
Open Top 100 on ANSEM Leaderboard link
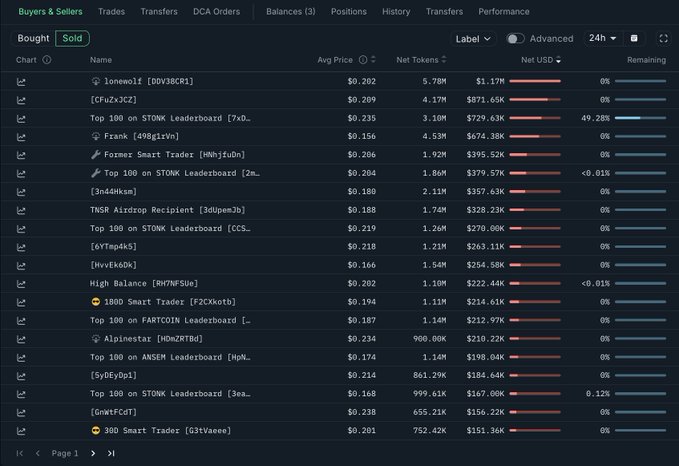pos(170,357)
